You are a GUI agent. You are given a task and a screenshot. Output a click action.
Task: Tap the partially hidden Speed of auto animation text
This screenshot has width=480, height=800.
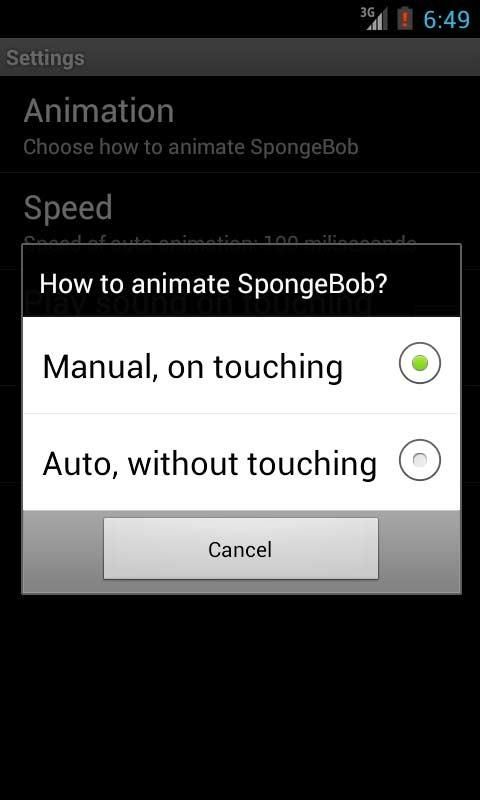(x=220, y=240)
